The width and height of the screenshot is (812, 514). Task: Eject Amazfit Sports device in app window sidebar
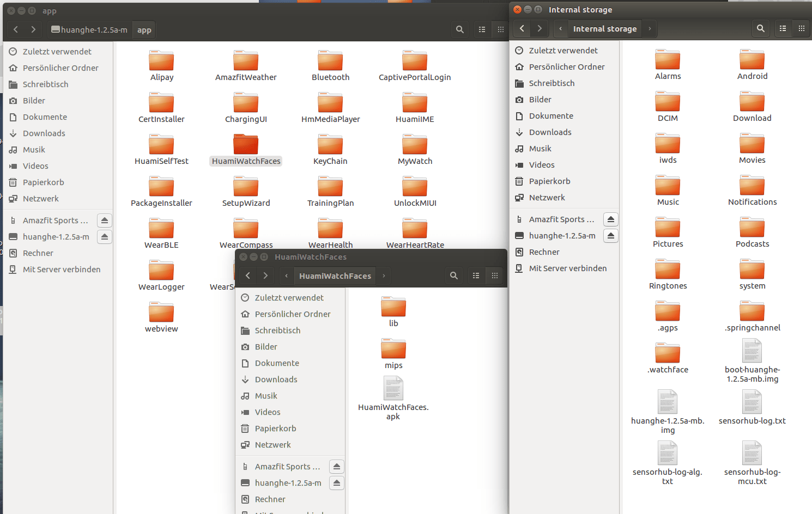[x=105, y=221]
